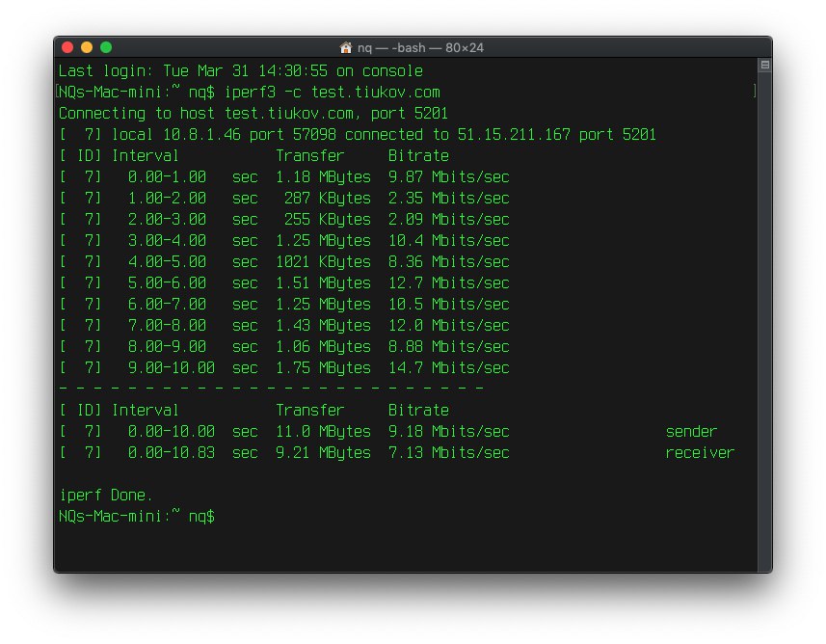Screen dimensions: 826x644
Task: Click the '9.18 Mbits/sec' sender bitrate
Action: [449, 432]
